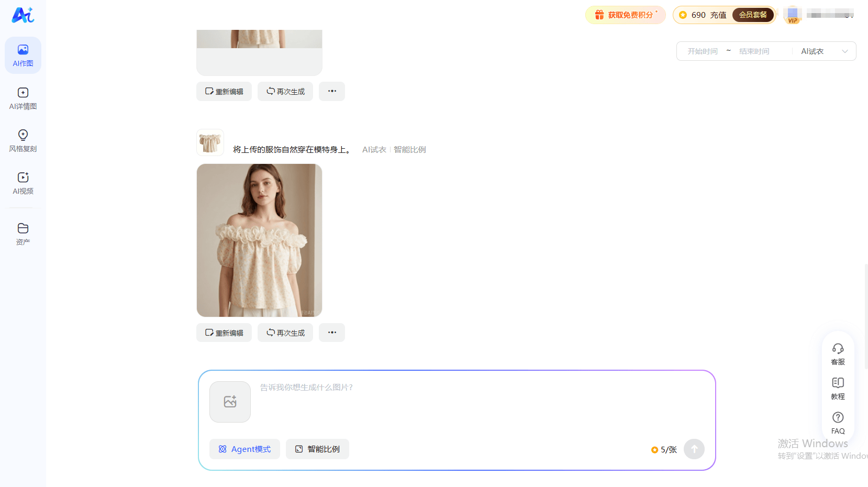Screen dimensions: 868x487
Task: Open the generated model try-on image
Action: click(x=259, y=240)
